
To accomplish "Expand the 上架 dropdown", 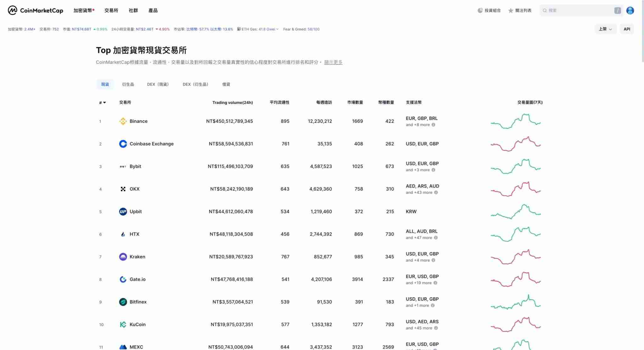I will click(x=605, y=29).
